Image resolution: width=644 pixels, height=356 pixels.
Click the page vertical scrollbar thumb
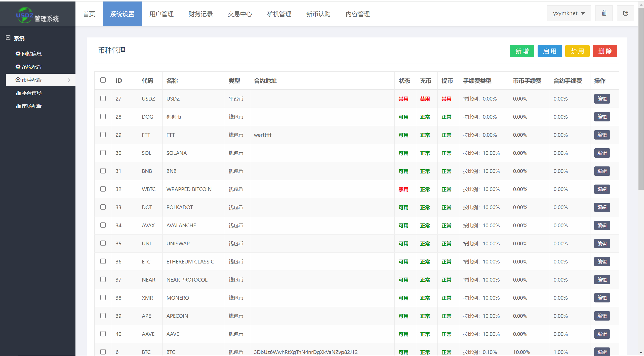pos(641,99)
